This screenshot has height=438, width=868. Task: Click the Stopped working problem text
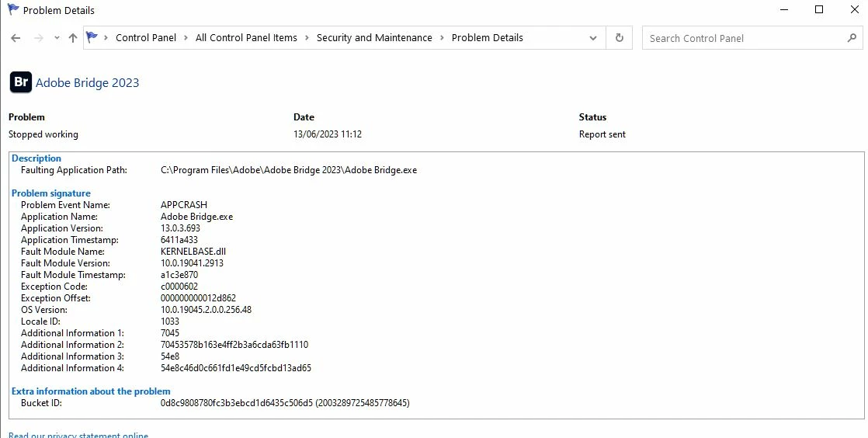(43, 134)
